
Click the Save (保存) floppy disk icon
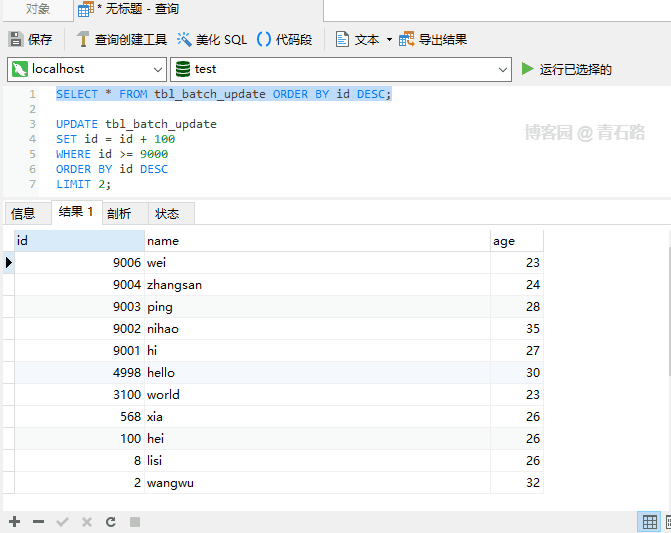16,39
